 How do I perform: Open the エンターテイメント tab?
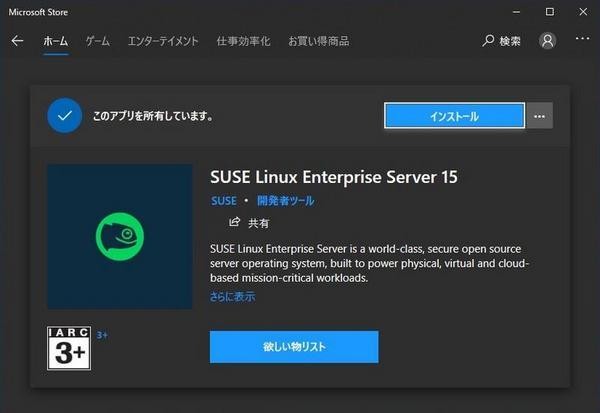click(163, 41)
